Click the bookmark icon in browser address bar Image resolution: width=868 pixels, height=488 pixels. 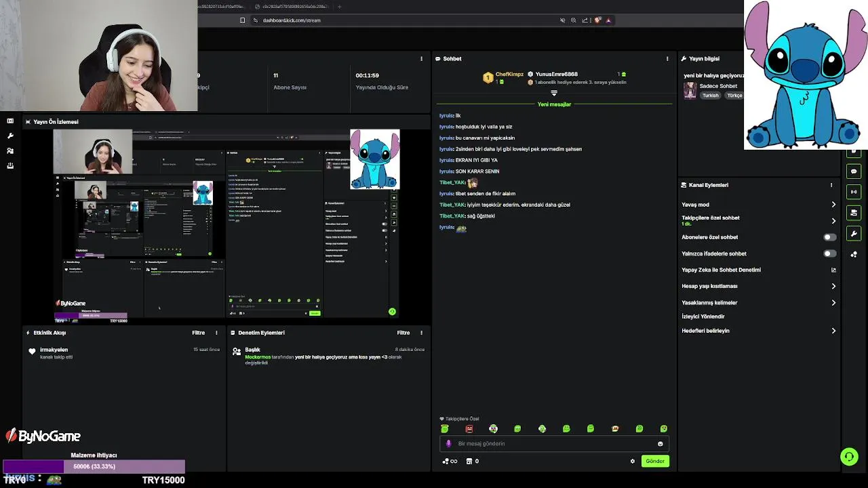pos(243,20)
